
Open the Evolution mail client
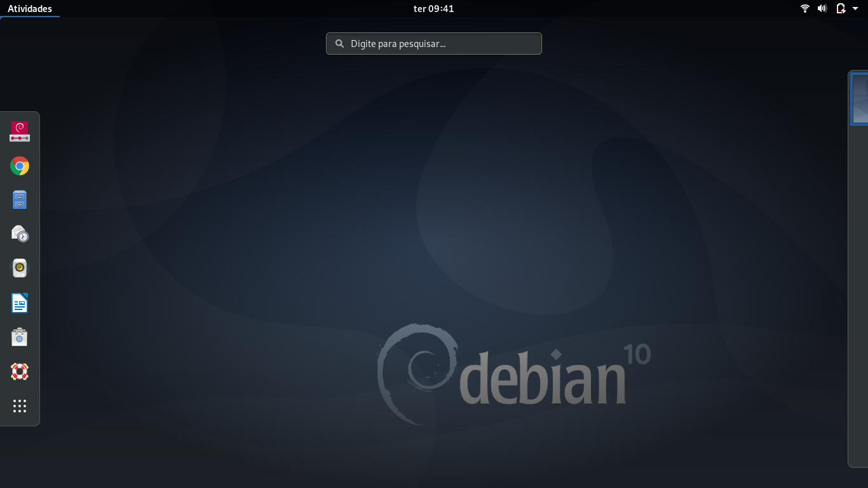point(19,233)
